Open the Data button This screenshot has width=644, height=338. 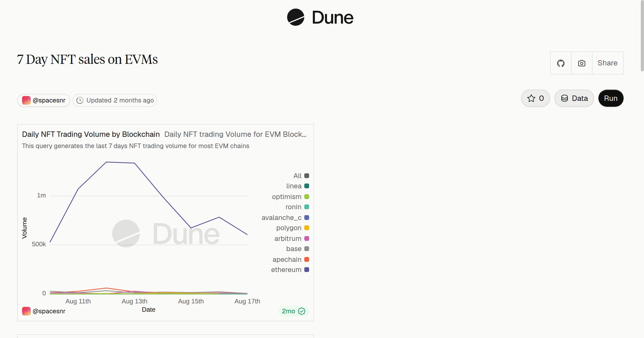click(574, 98)
